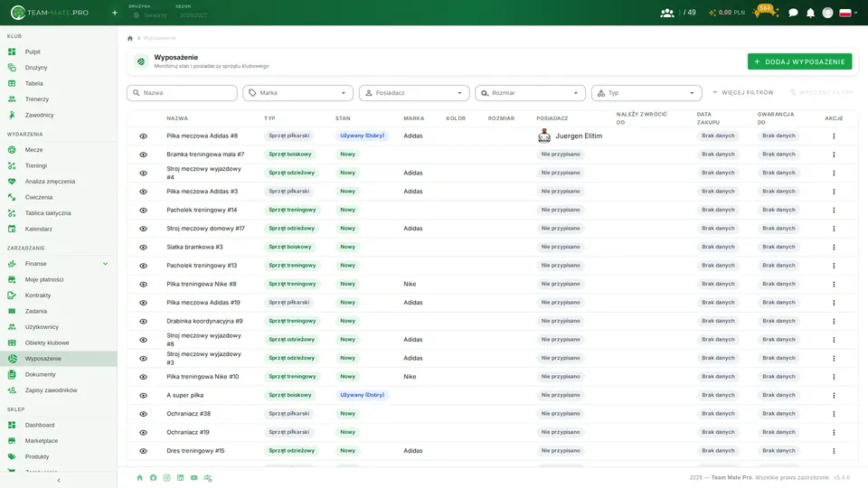Image resolution: width=868 pixels, height=488 pixels.
Task: Open the Marka filter dropdown
Action: tap(297, 93)
